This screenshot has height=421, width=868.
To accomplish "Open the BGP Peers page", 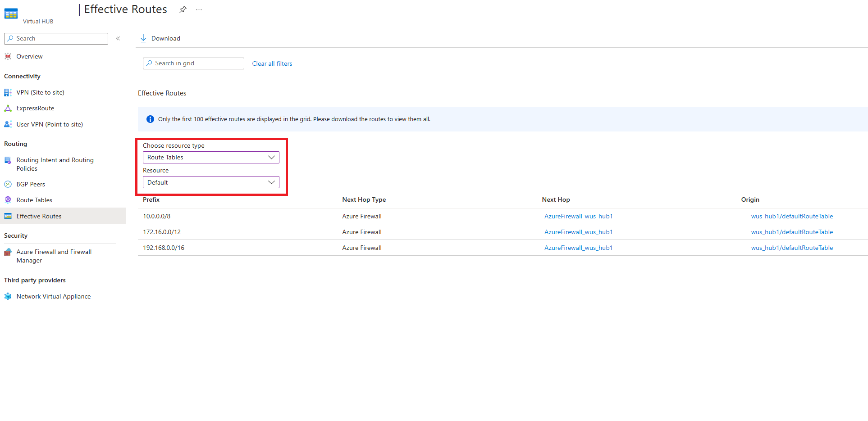I will click(30, 184).
